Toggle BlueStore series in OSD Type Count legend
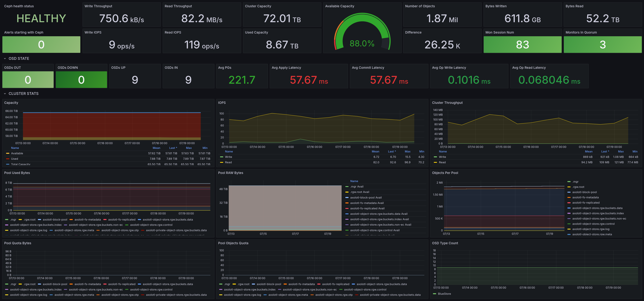644x301 pixels. coord(444,294)
